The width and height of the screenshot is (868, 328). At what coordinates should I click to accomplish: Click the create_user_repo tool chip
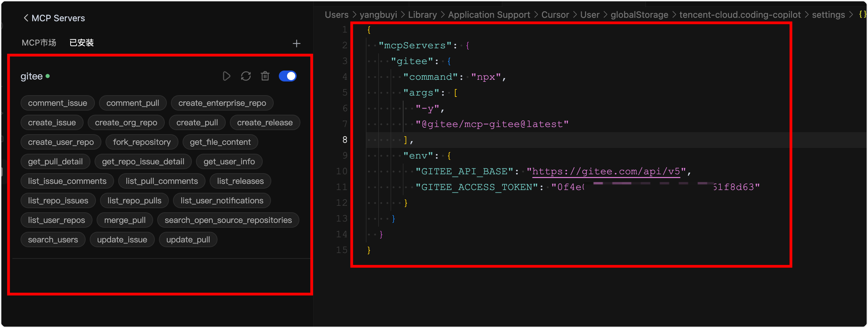[x=61, y=142]
